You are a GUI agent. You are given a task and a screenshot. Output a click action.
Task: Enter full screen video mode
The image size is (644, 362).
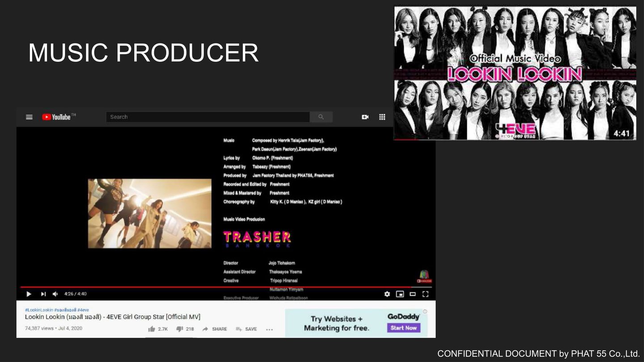click(425, 294)
